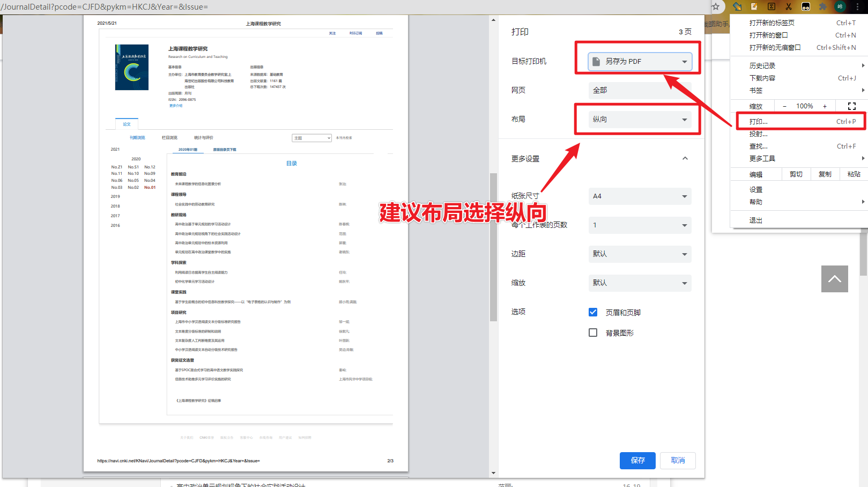
Task: Toggle fullscreen icon in the zoom row
Action: click(852, 106)
